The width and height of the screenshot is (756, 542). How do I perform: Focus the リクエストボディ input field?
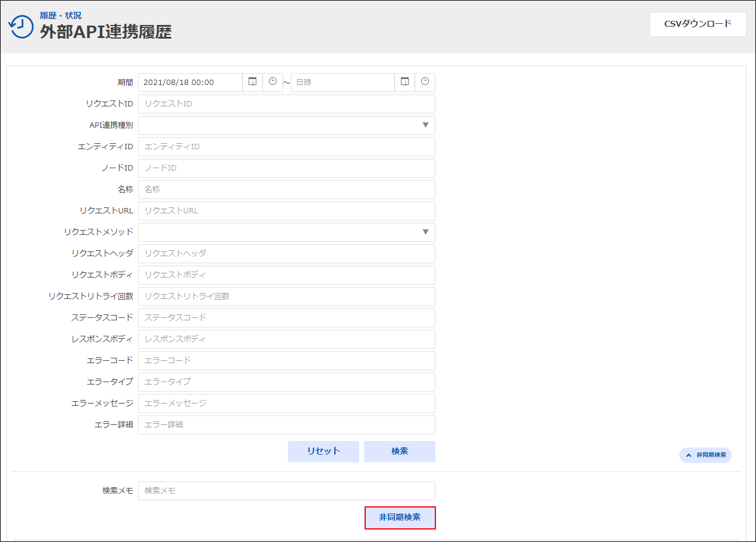click(287, 275)
